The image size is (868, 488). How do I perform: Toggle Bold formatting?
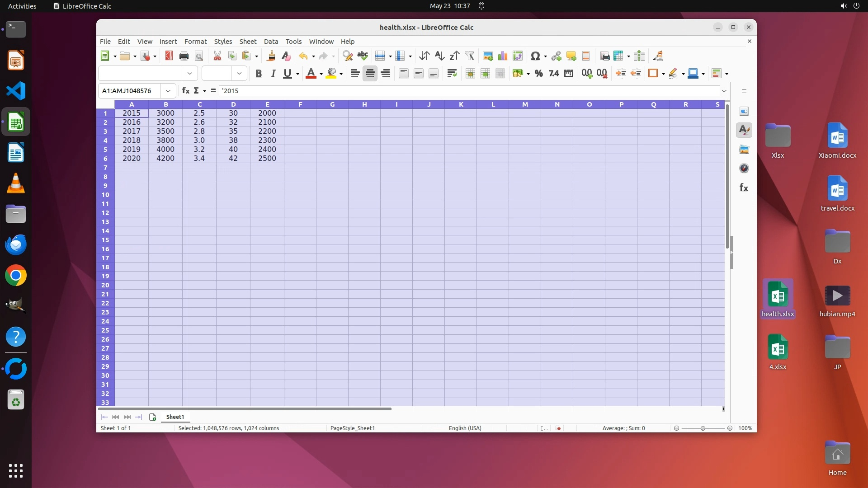click(x=259, y=74)
